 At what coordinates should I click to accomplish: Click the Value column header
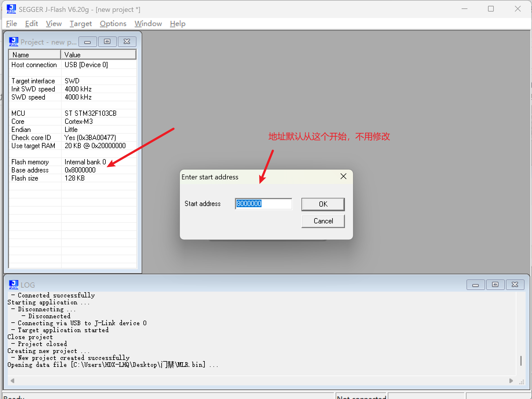[98, 55]
